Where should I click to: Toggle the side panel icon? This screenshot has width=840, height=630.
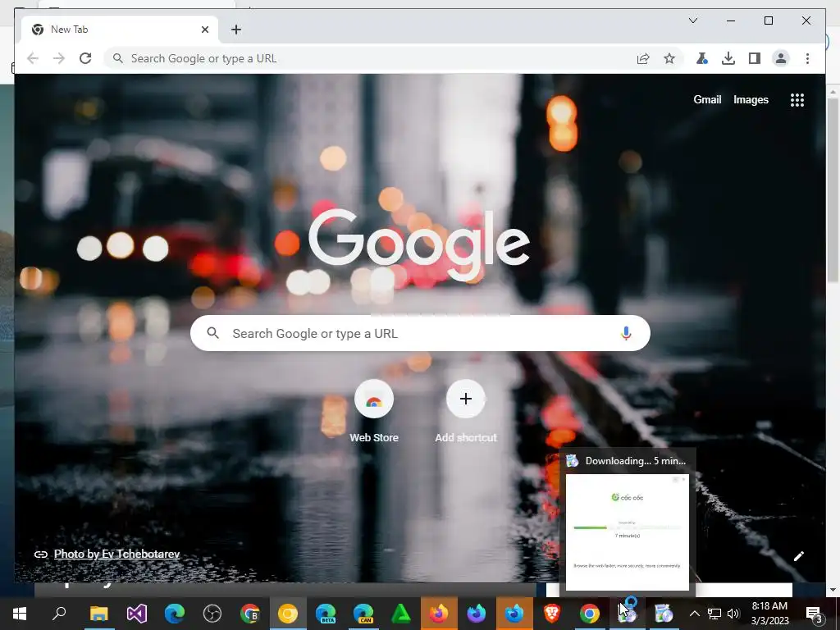tap(755, 58)
